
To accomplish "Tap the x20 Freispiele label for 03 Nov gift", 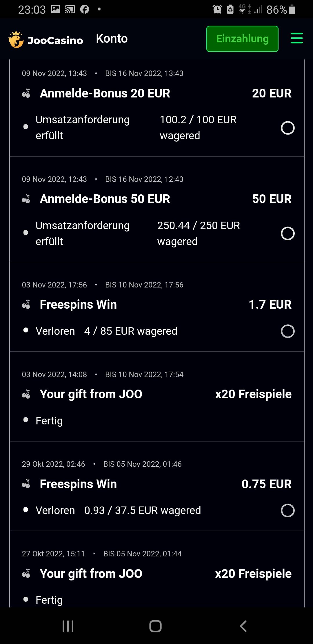I will (x=253, y=394).
